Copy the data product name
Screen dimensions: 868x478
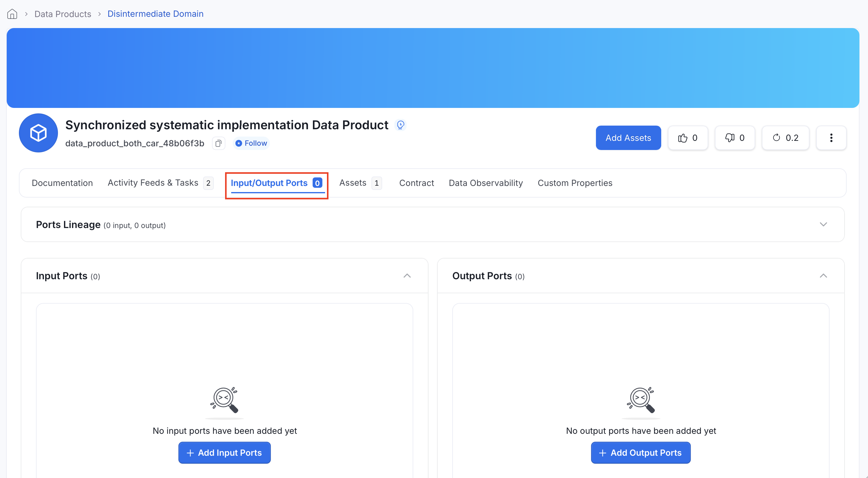point(218,144)
